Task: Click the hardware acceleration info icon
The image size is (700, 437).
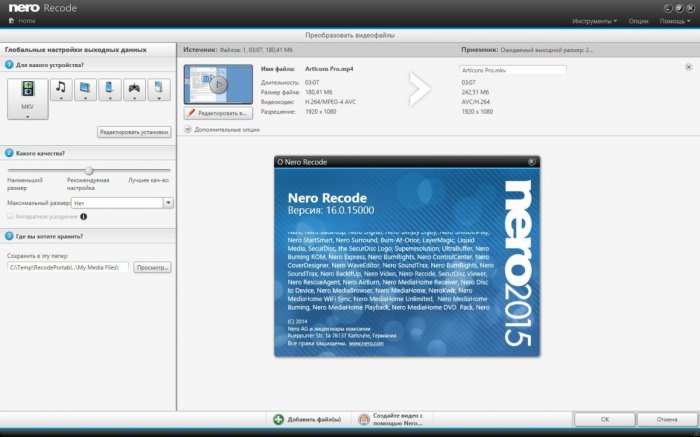Action: [83, 216]
